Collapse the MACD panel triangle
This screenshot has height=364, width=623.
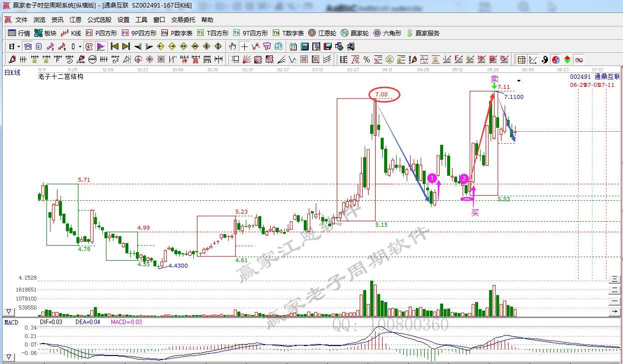(8, 357)
